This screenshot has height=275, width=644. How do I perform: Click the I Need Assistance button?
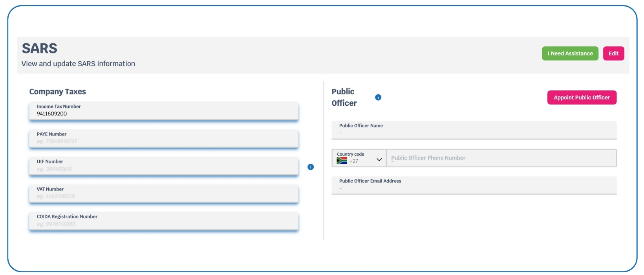coord(570,53)
